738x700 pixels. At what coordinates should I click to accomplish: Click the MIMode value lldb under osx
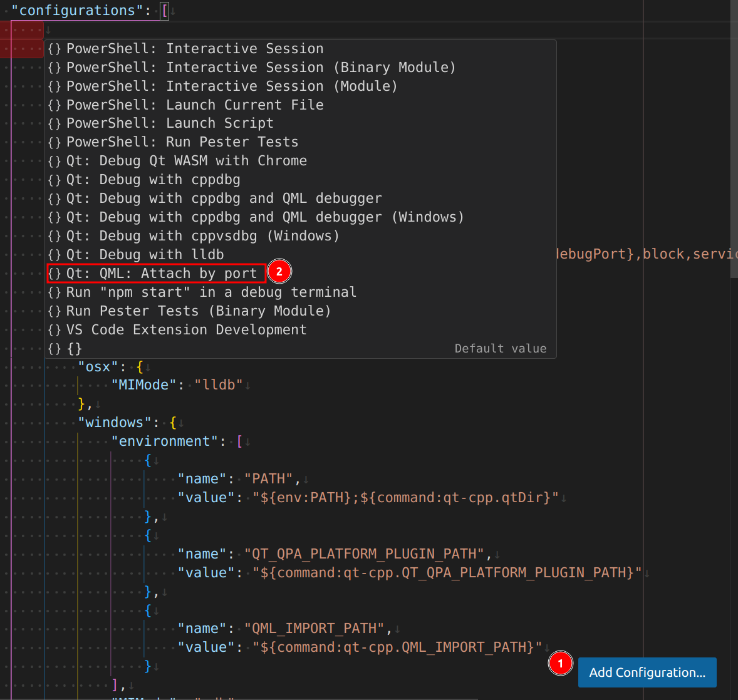tap(219, 384)
